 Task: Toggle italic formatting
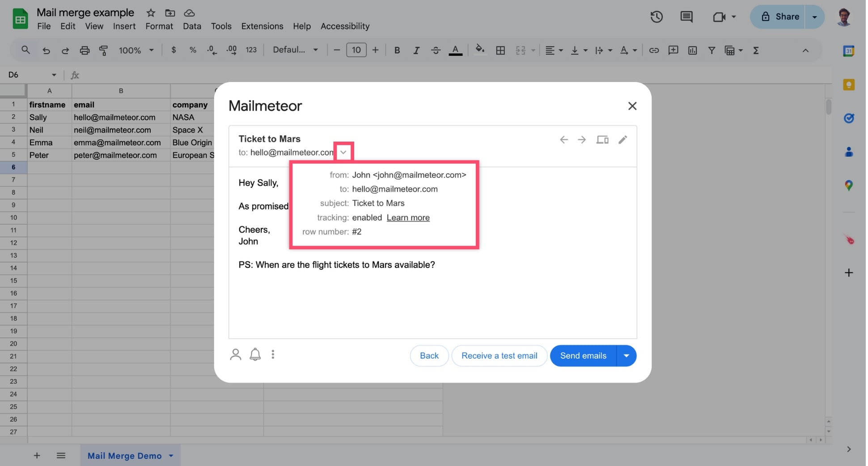point(416,50)
